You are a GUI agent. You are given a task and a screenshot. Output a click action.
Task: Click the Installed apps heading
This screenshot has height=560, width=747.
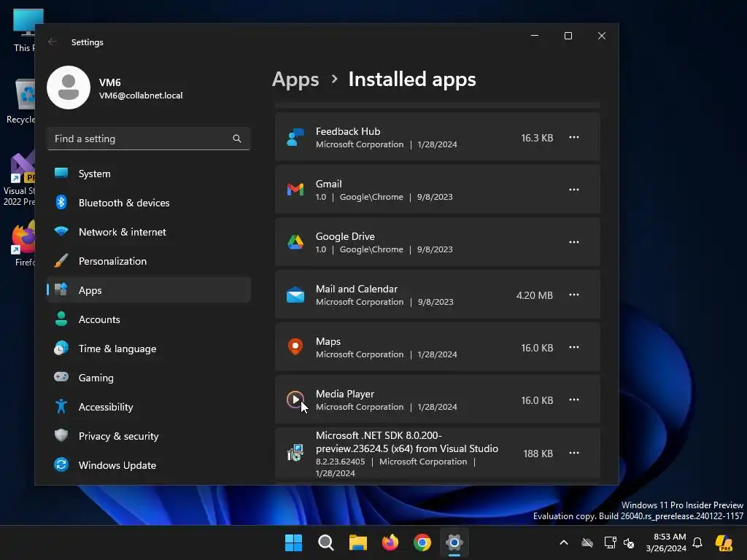pos(412,79)
